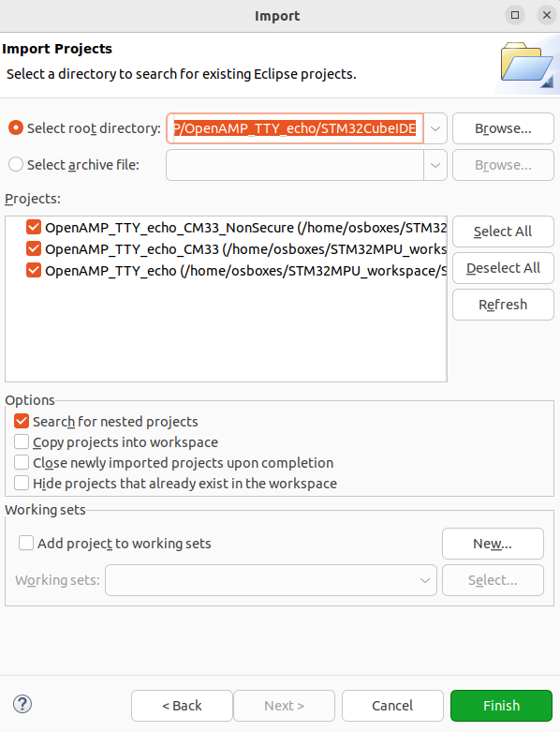The image size is (560, 732).
Task: Expand the root directory path dropdown
Action: [435, 128]
